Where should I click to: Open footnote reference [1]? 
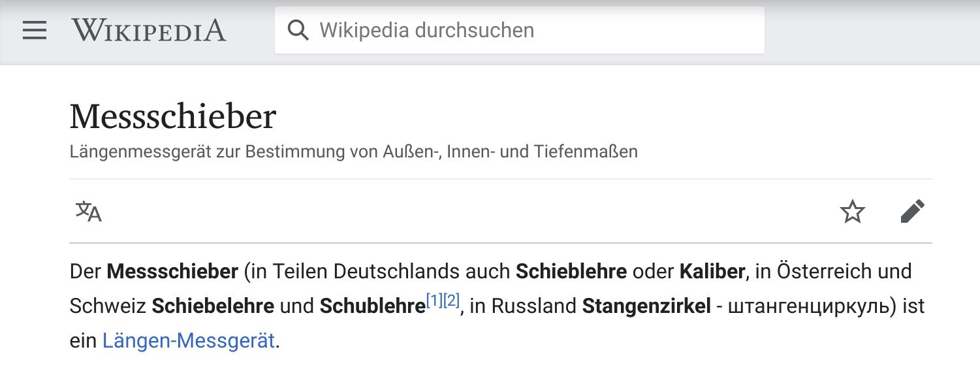pyautogui.click(x=434, y=301)
